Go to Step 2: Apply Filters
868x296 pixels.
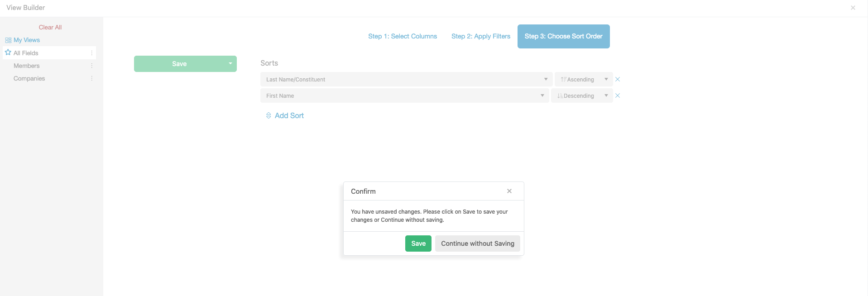481,36
